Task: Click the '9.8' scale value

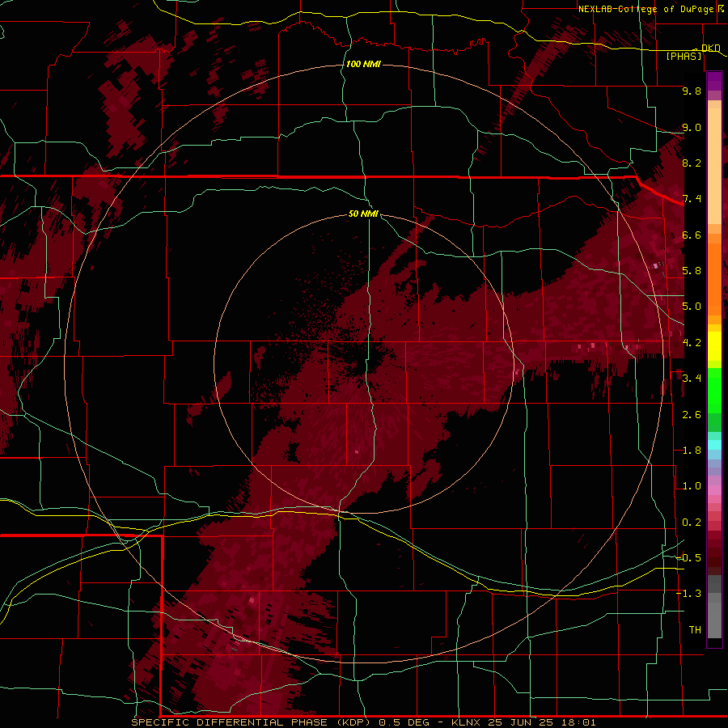Action: (x=692, y=91)
